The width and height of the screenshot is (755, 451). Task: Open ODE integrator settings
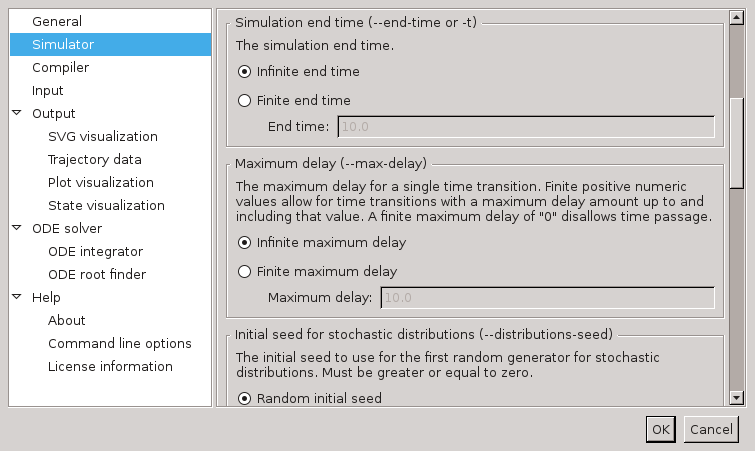95,251
